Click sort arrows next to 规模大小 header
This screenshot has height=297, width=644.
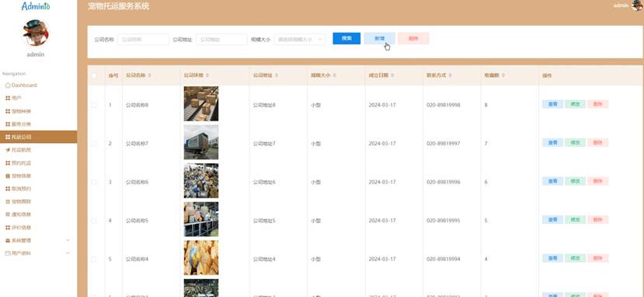pos(334,75)
